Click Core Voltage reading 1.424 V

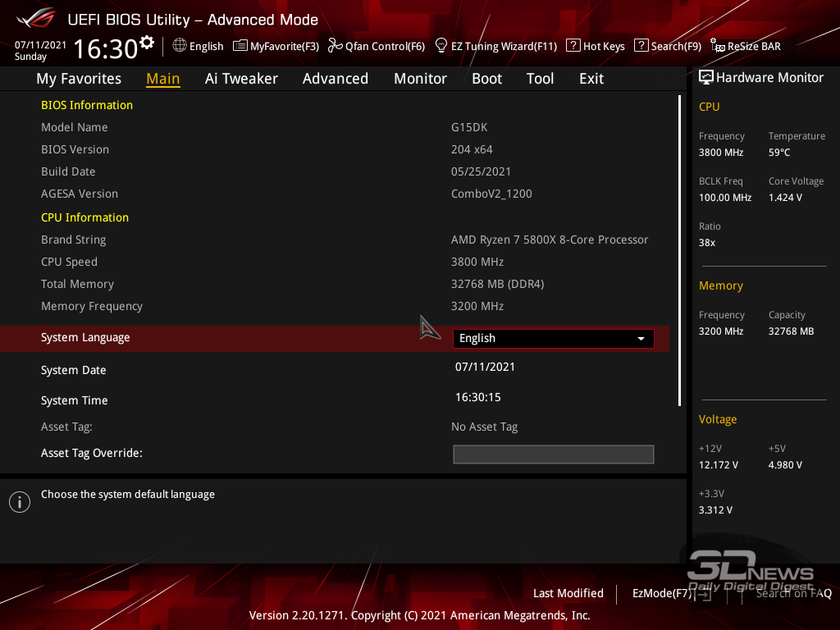pyautogui.click(x=785, y=198)
